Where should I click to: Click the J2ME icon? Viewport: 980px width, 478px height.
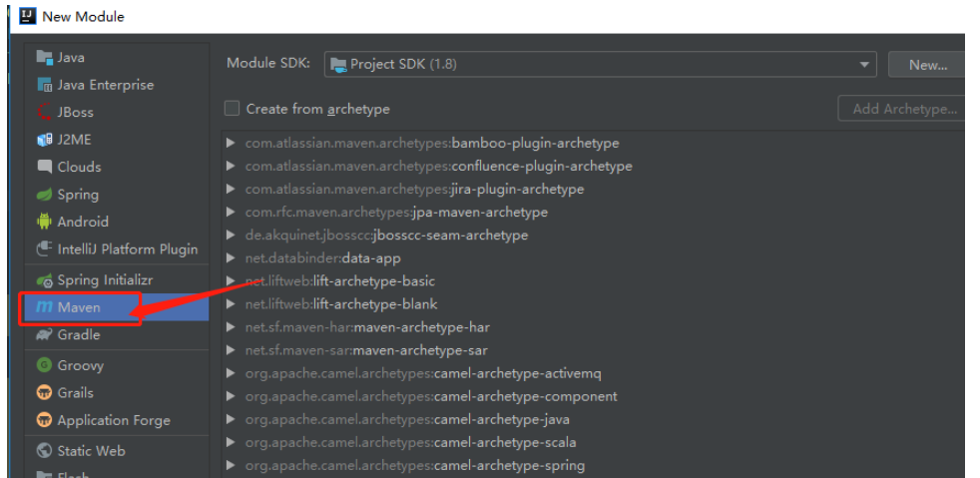pos(44,140)
